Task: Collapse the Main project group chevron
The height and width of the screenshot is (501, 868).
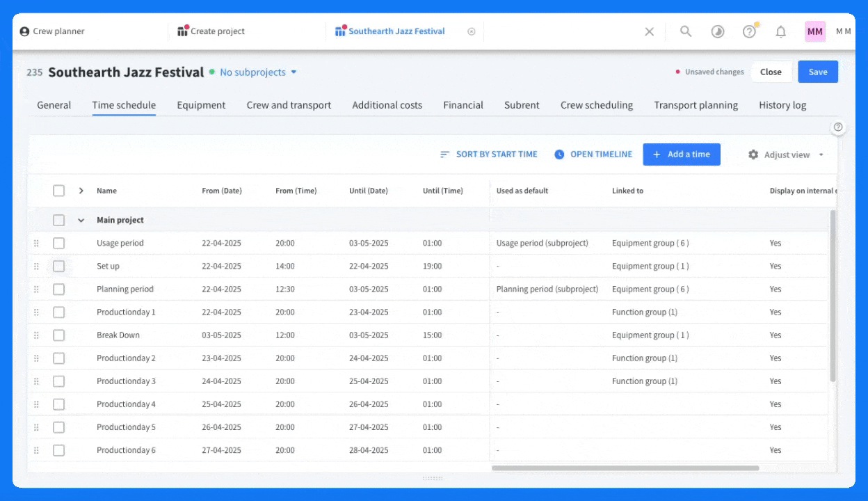Action: (x=81, y=220)
